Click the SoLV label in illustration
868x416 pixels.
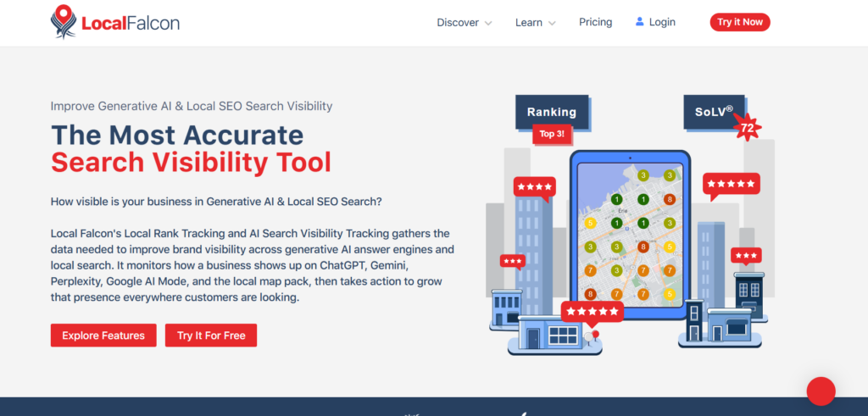coord(713,112)
